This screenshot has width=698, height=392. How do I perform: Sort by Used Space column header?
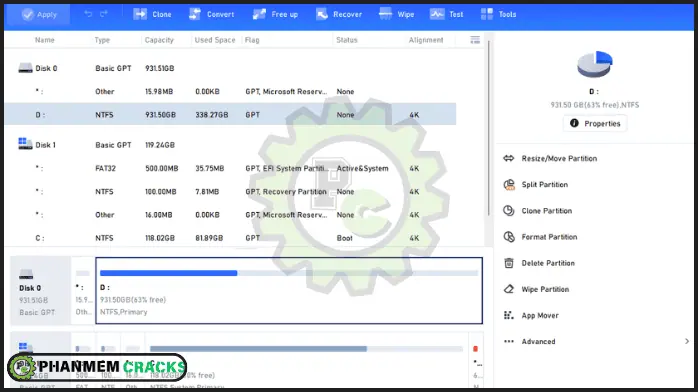[215, 40]
